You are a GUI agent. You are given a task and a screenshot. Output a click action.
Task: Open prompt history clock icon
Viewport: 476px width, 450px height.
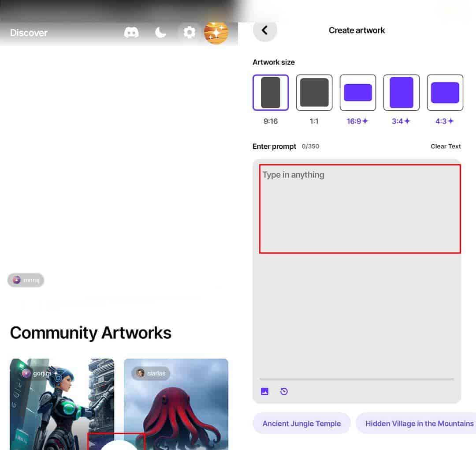284,391
